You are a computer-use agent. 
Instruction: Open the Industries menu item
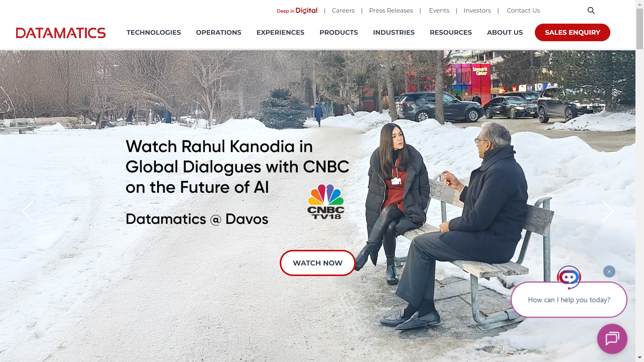[394, 32]
